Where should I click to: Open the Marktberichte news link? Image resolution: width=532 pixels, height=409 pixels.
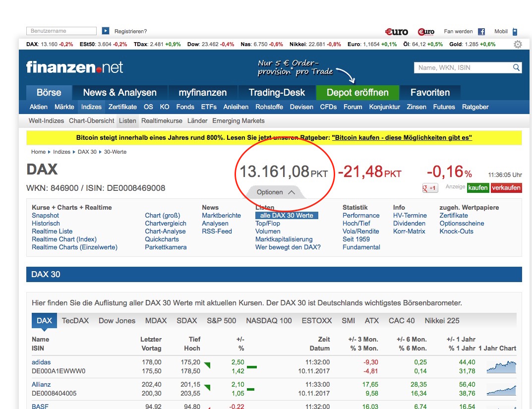[221, 215]
